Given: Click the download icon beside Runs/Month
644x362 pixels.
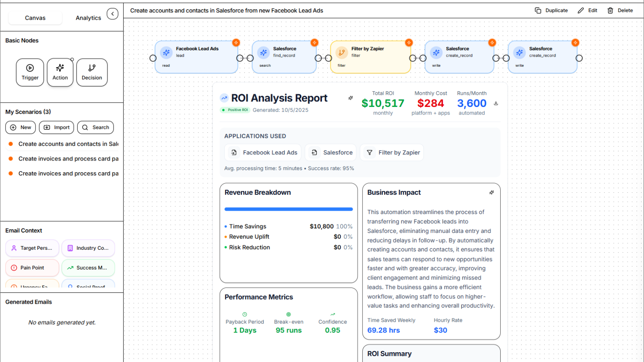Looking at the screenshot, I should pos(496,103).
